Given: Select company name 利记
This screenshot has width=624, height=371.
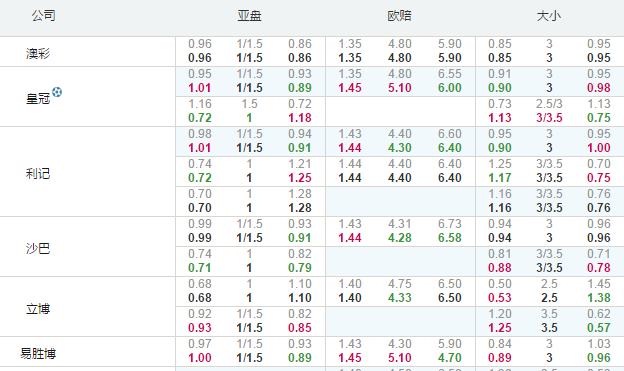Looking at the screenshot, I should 38,174.
